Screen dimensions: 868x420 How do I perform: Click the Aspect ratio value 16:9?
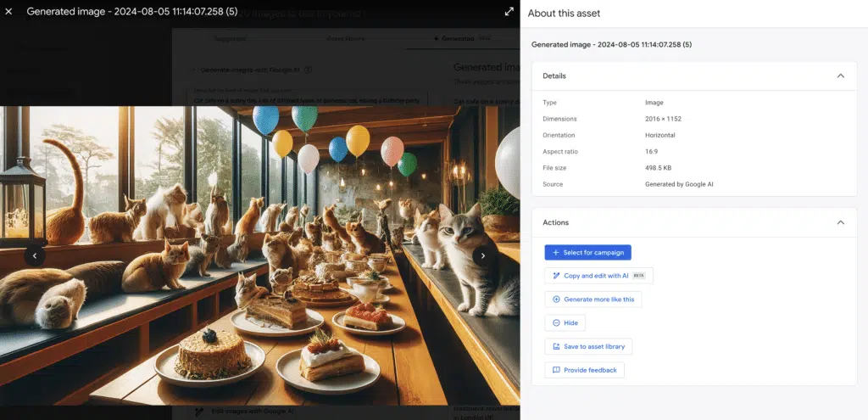click(651, 151)
